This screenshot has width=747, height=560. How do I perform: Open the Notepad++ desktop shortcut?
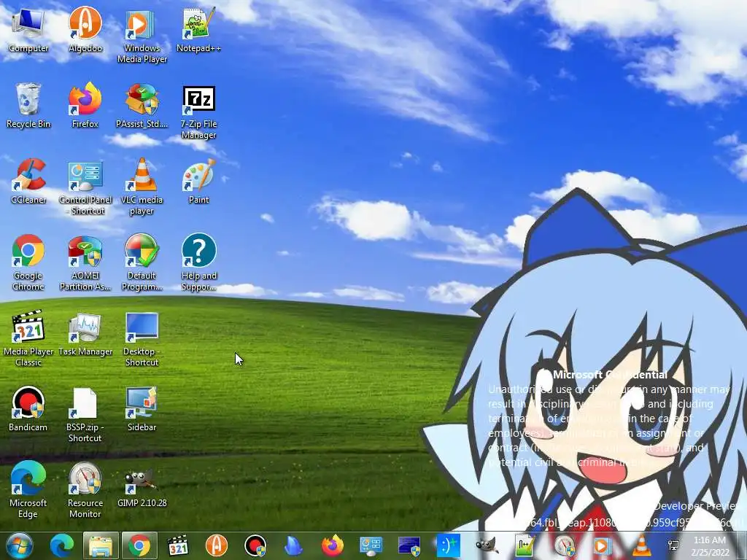tap(198, 29)
